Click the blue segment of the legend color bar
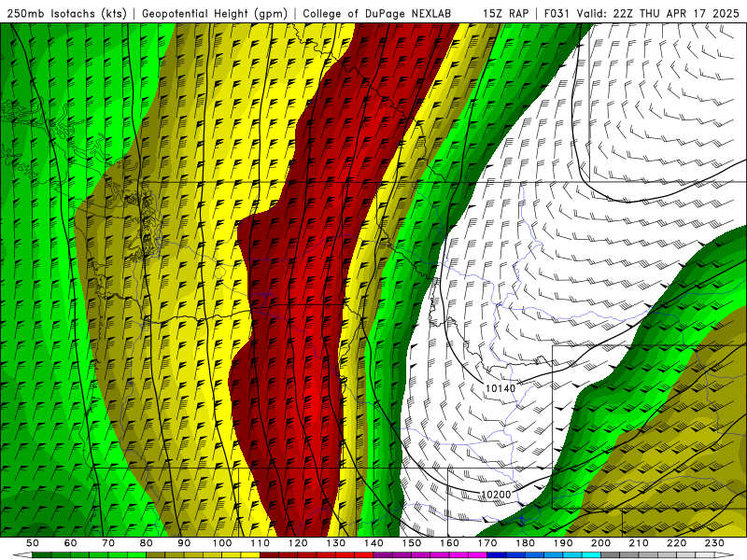This screenshot has height=560, width=747. [543, 555]
